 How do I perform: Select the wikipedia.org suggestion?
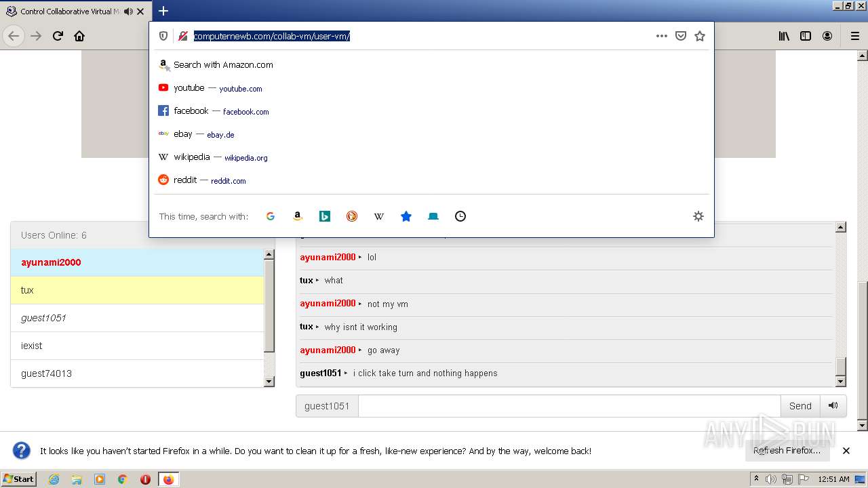coord(431,157)
